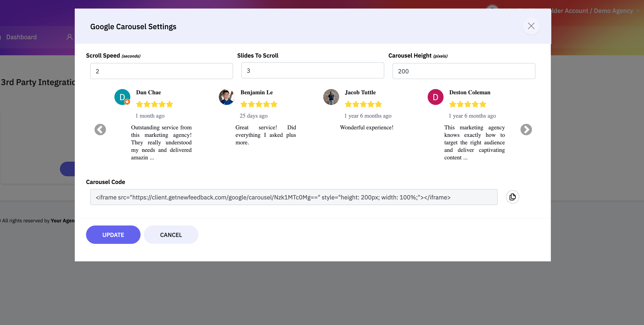Open the Dashboard menu item

pyautogui.click(x=21, y=37)
